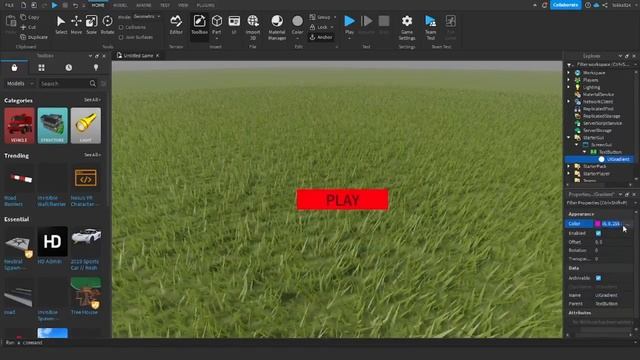
Task: See all Categories in Toolbox
Action: pos(92,100)
